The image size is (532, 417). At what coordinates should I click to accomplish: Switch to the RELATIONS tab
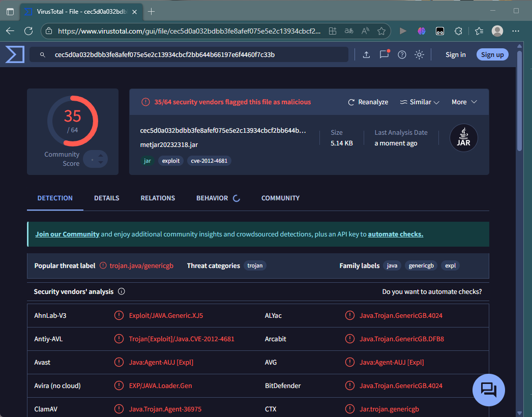pos(158,198)
